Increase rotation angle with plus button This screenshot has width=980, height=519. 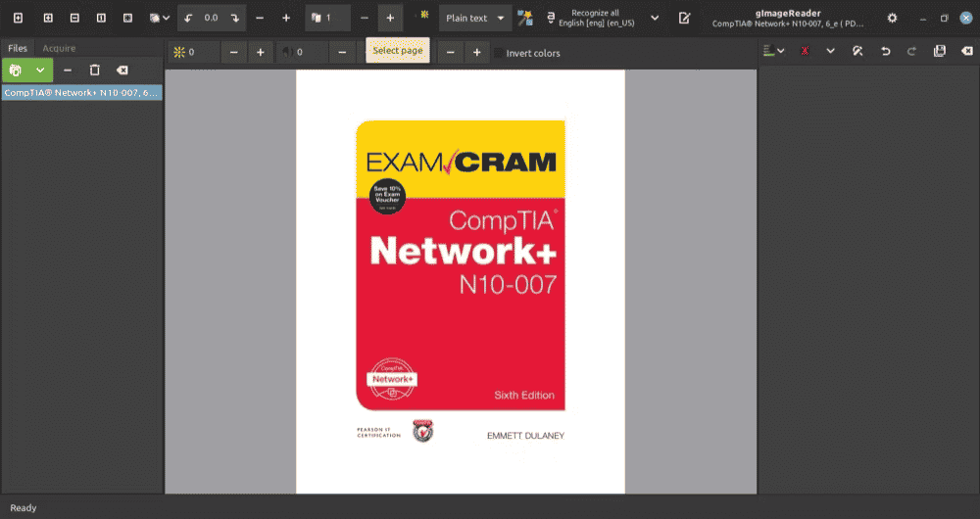(286, 18)
